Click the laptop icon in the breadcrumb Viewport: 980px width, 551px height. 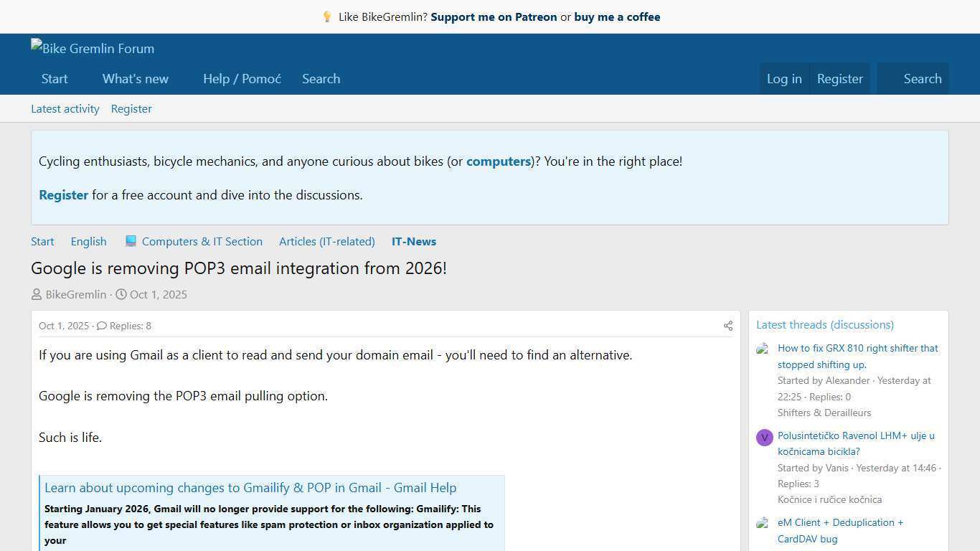click(131, 241)
